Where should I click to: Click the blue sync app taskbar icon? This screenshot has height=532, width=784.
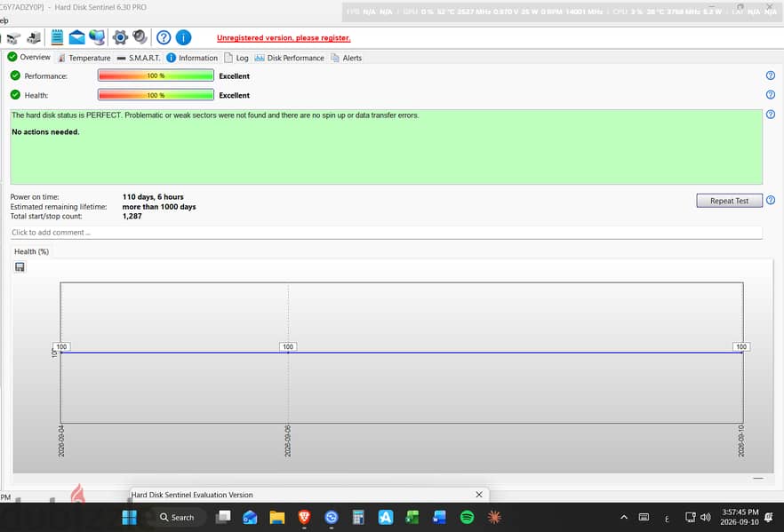tap(331, 518)
